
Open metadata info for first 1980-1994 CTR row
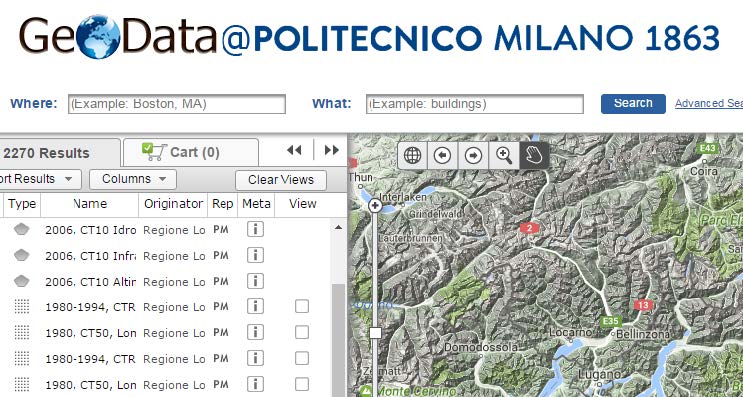pos(255,307)
